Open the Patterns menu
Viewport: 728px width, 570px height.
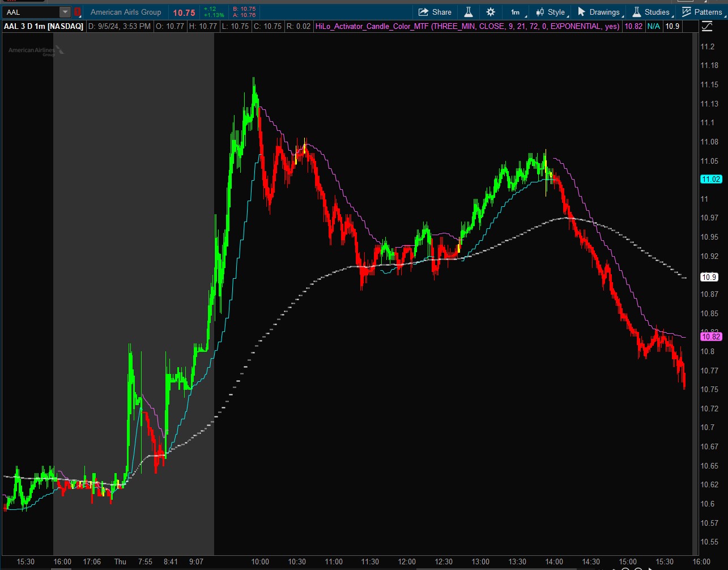pyautogui.click(x=703, y=12)
